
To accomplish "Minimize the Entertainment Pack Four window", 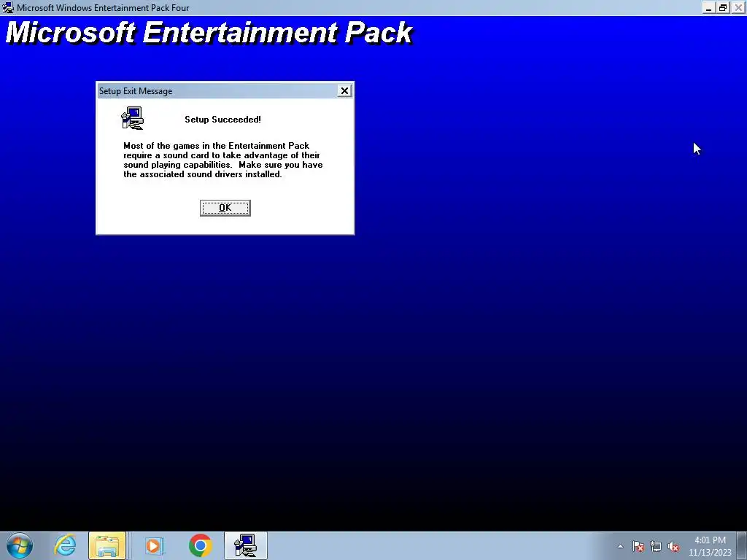I will (x=708, y=7).
